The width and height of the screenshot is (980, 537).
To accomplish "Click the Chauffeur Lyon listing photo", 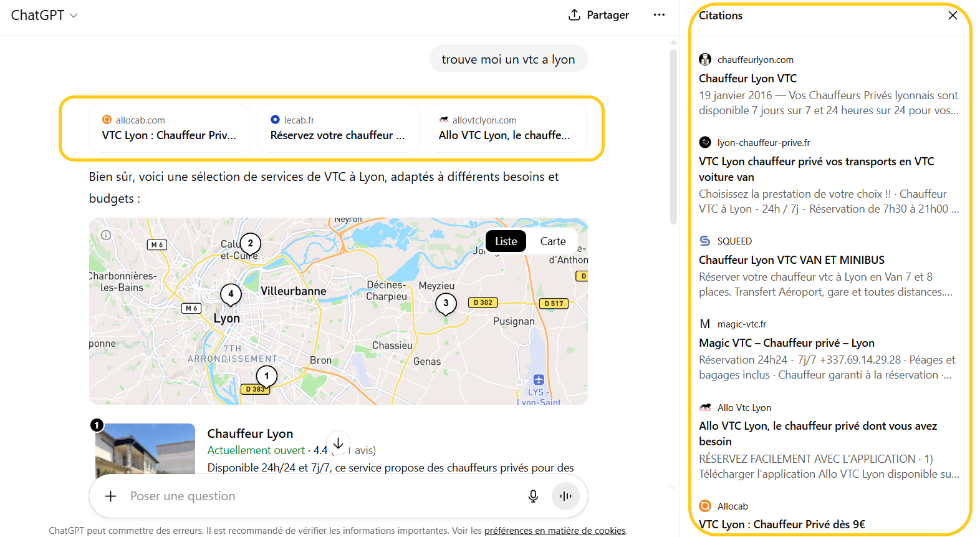I will coord(145,448).
